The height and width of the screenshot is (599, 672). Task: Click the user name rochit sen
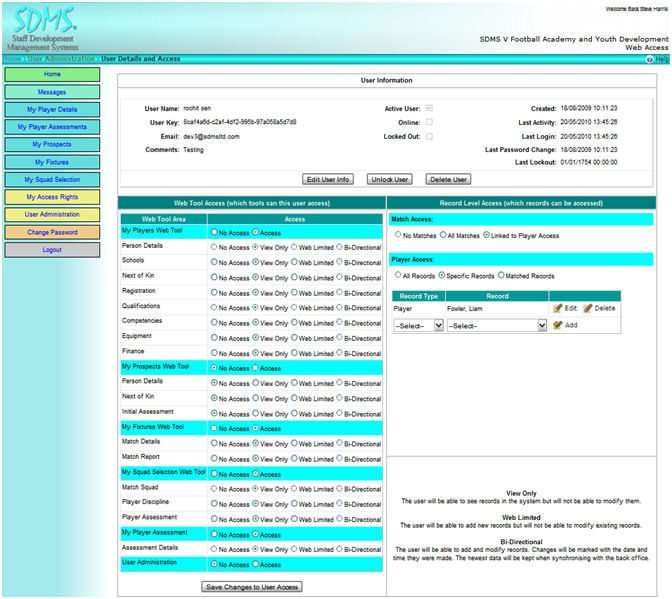click(197, 108)
